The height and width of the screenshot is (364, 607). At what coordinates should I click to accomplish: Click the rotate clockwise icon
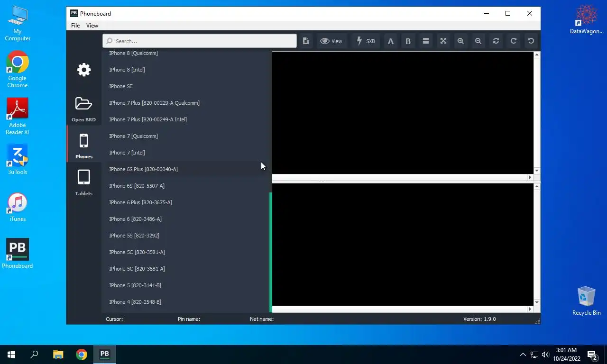513,41
